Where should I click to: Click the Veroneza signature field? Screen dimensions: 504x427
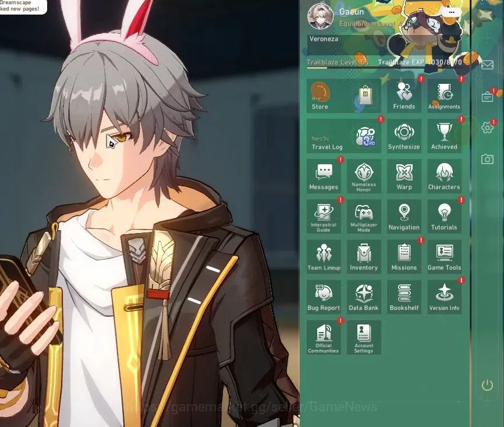(385, 45)
